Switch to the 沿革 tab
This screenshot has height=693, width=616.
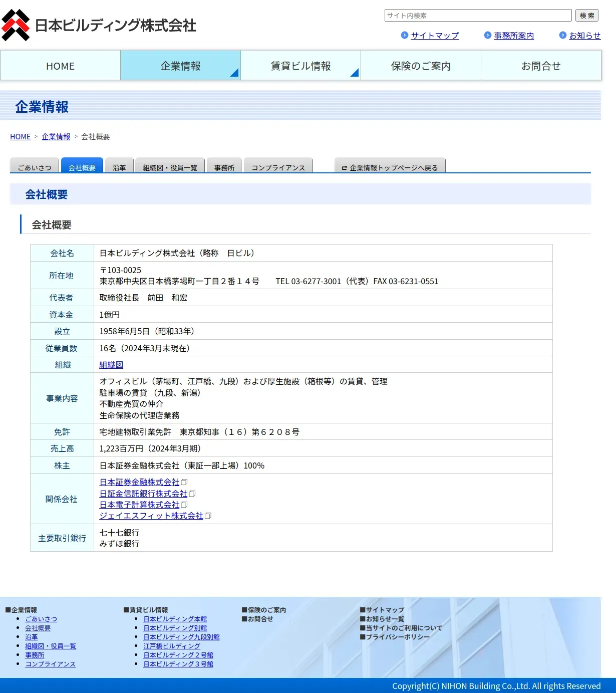click(x=119, y=166)
